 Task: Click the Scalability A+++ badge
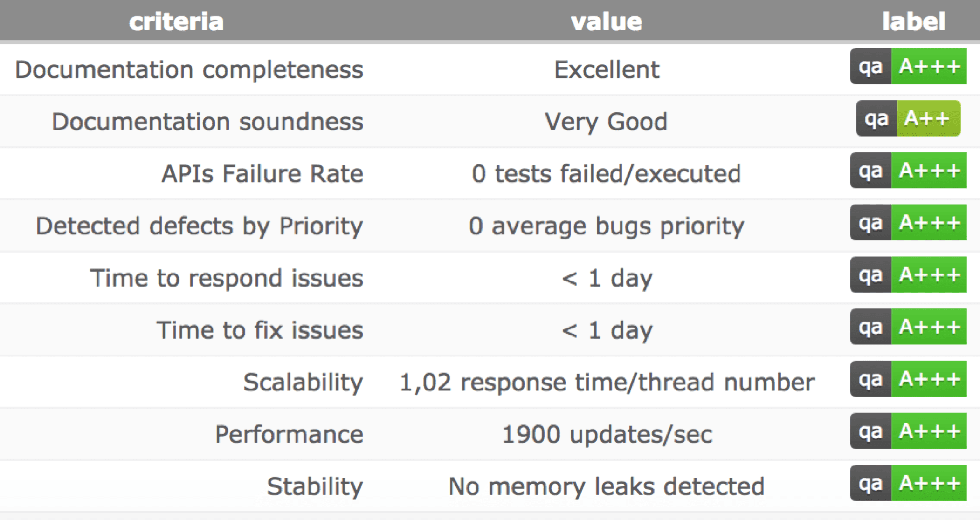click(908, 379)
